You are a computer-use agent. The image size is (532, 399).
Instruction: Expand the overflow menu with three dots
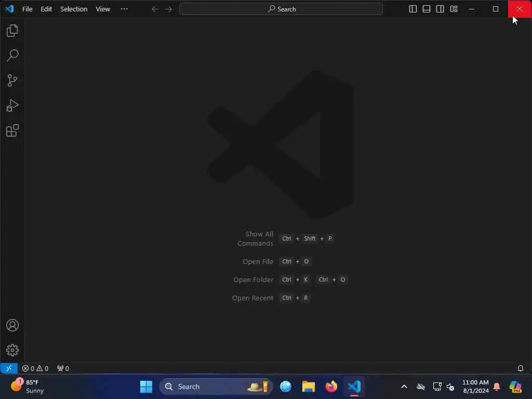pos(124,9)
